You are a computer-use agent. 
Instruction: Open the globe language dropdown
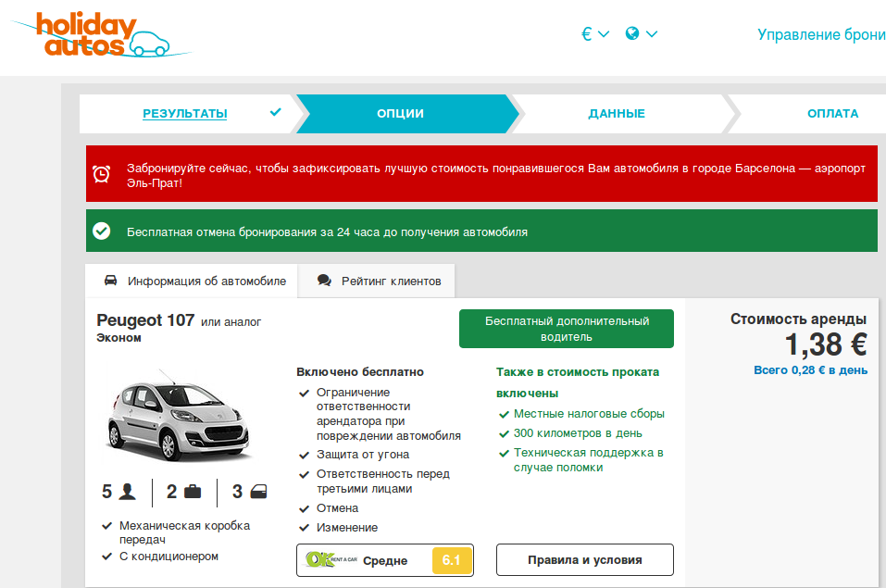(642, 34)
